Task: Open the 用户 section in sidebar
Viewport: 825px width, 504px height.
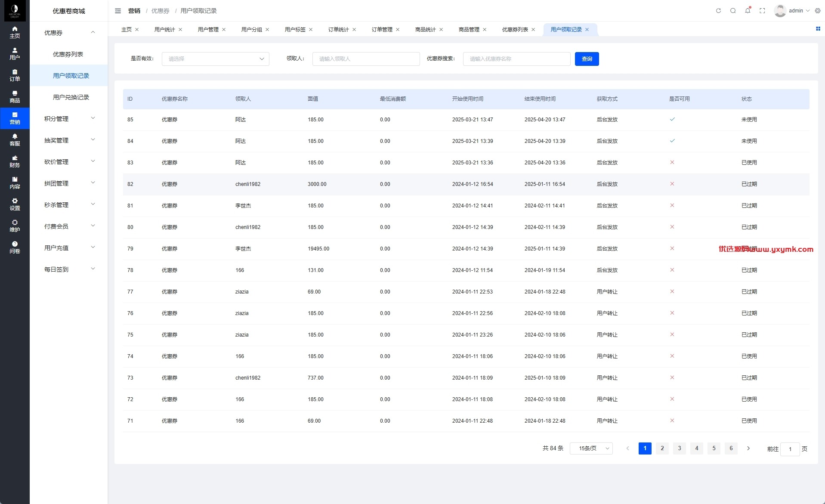Action: click(15, 54)
